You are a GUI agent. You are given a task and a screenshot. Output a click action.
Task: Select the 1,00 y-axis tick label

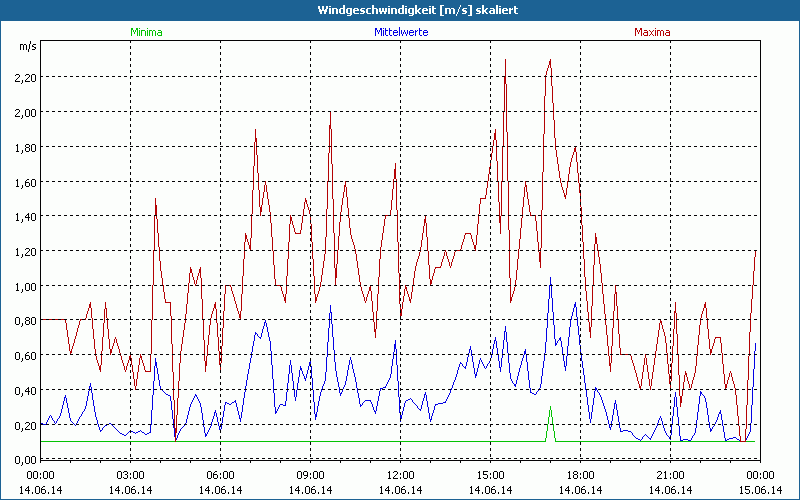26,286
